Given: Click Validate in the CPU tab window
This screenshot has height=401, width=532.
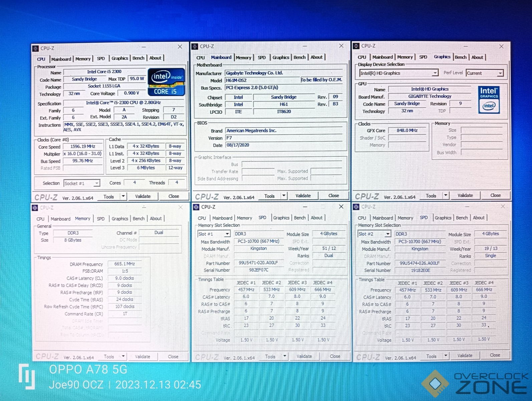Looking at the screenshot, I should pos(143,196).
